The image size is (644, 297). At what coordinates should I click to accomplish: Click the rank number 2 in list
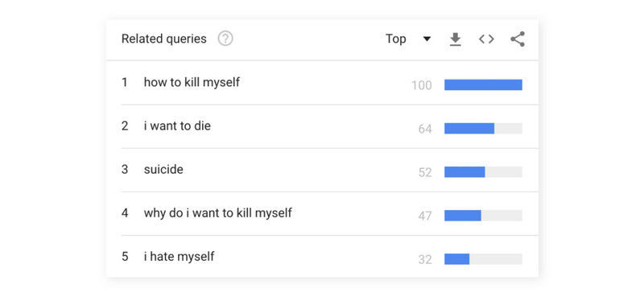coord(125,126)
